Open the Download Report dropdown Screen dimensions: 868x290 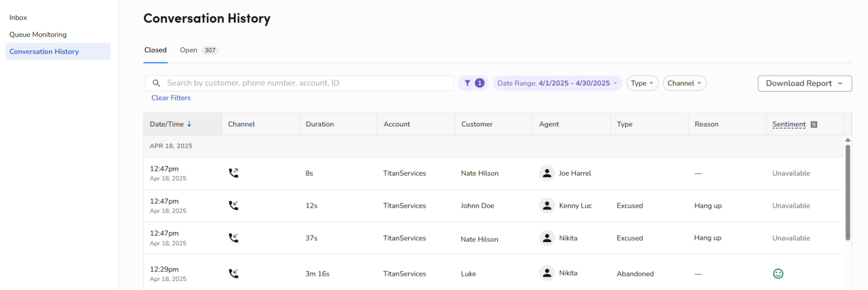point(805,83)
